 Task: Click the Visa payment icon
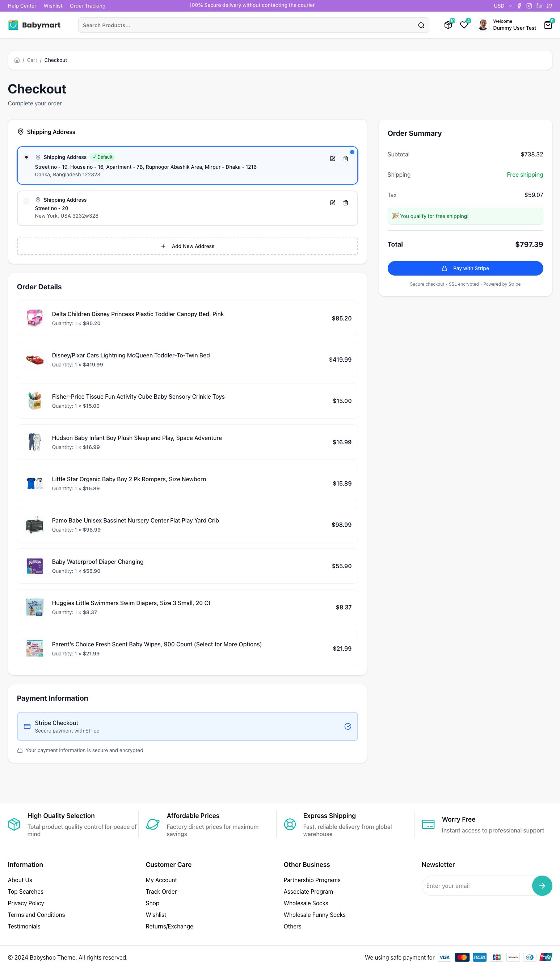pyautogui.click(x=444, y=957)
